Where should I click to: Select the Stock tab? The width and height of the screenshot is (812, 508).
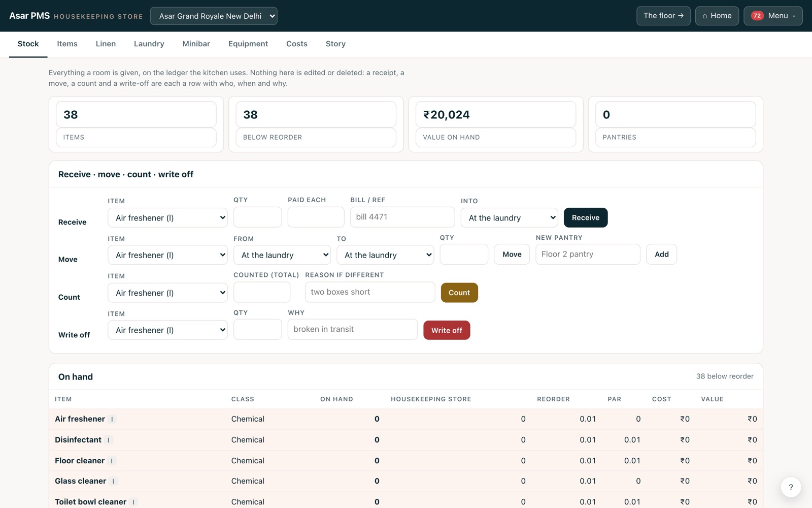coord(28,44)
